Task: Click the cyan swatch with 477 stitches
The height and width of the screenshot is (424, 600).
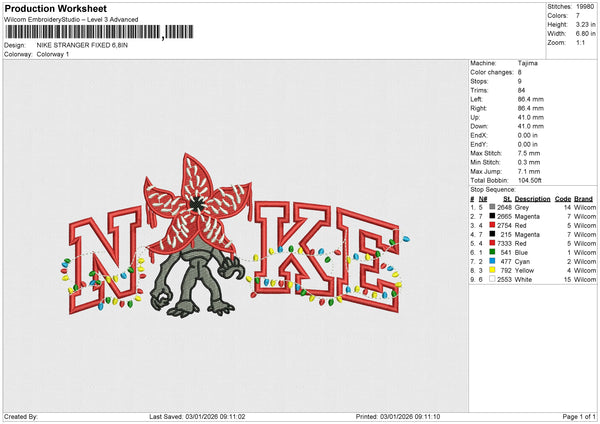Action: coord(492,261)
